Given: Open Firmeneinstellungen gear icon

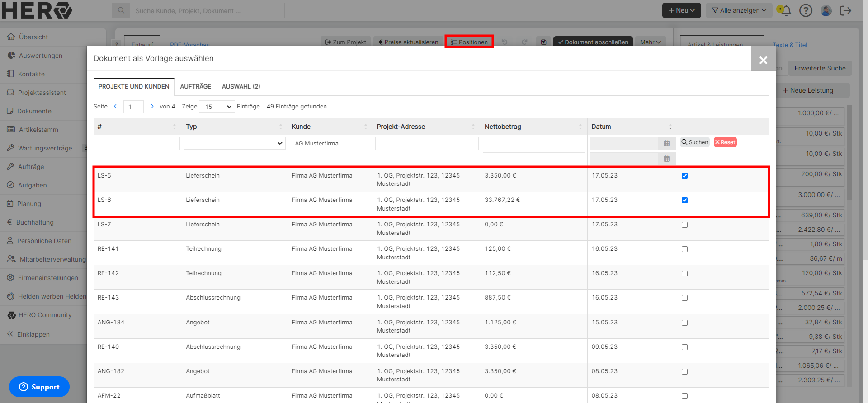Looking at the screenshot, I should [10, 278].
